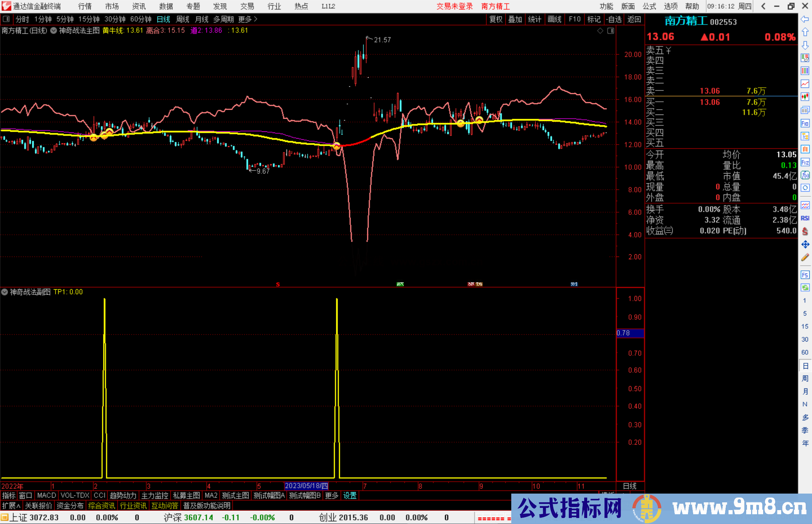The height and width of the screenshot is (524, 812).
Task: Toggle the panel layout square at top-left
Action: pyautogui.click(x=6, y=19)
